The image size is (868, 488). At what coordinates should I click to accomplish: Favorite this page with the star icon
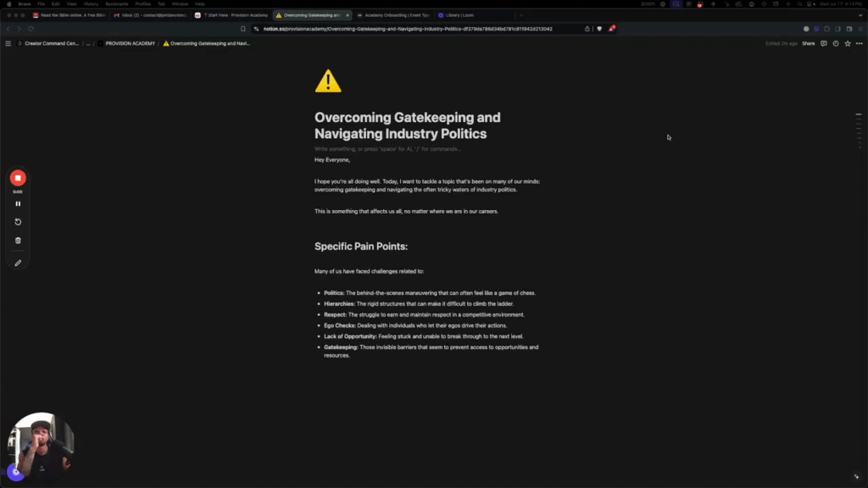(848, 43)
